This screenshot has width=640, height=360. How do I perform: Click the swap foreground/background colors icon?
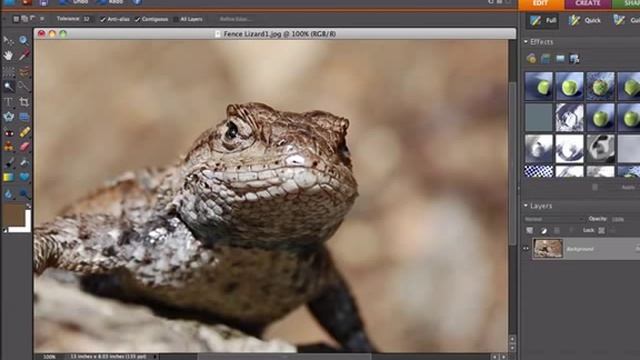pos(29,207)
